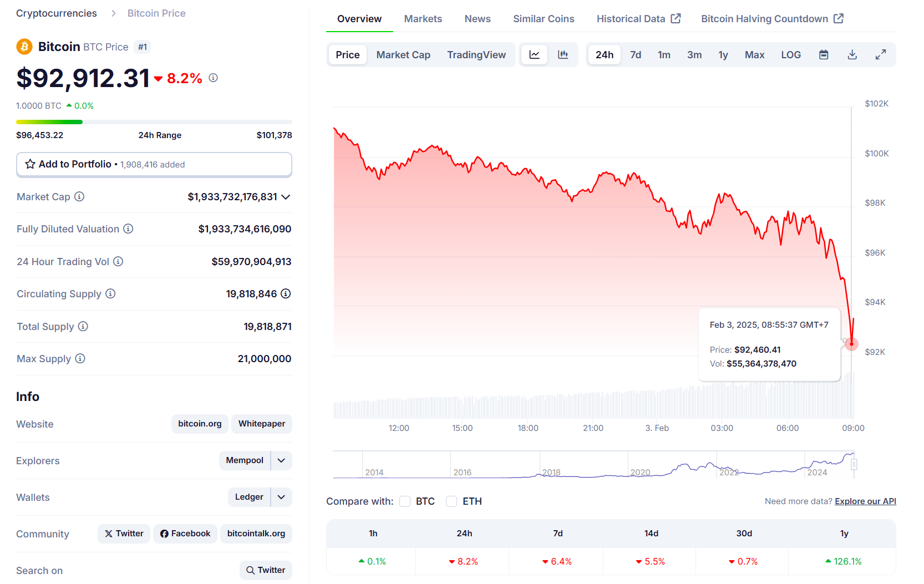The height and width of the screenshot is (584, 924).
Task: Expand chart to fullscreen
Action: pyautogui.click(x=881, y=55)
